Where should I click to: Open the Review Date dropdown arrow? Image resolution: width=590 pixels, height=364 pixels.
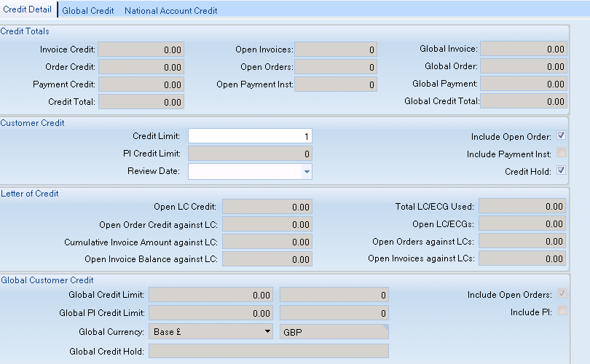[x=307, y=172]
